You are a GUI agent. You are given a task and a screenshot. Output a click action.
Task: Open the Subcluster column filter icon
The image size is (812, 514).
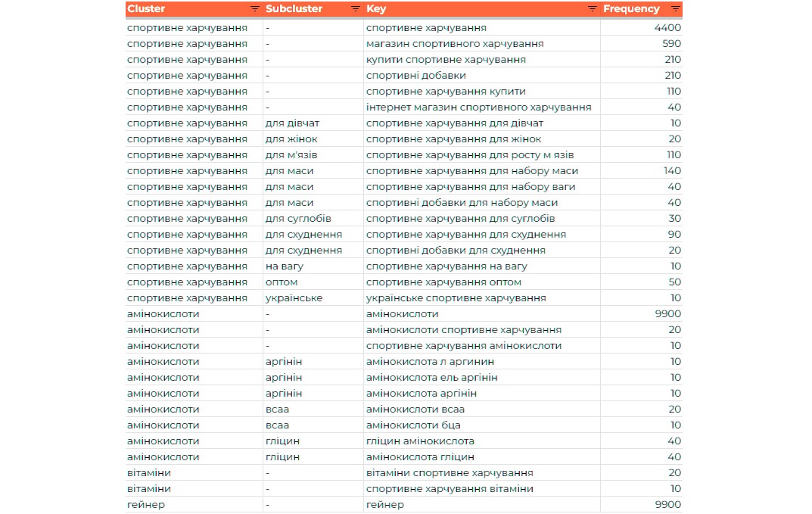pyautogui.click(x=355, y=9)
